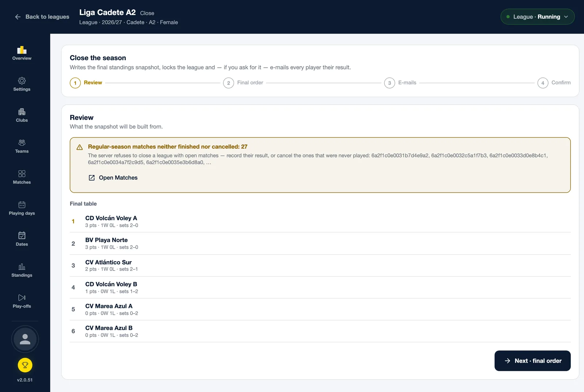The height and width of the screenshot is (392, 584).
Task: Click the BV Playa Norte row
Action: (320, 243)
